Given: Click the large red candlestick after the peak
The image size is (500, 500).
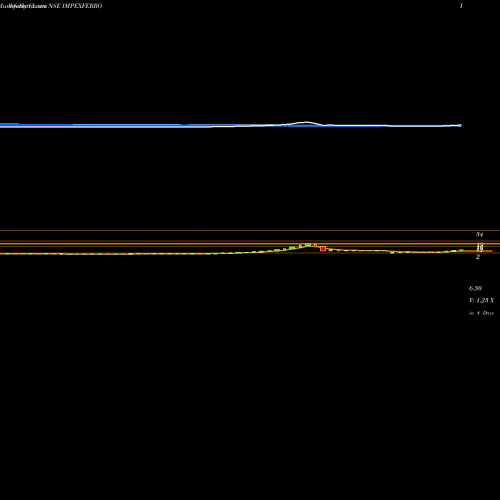Looking at the screenshot, I should tap(323, 249).
